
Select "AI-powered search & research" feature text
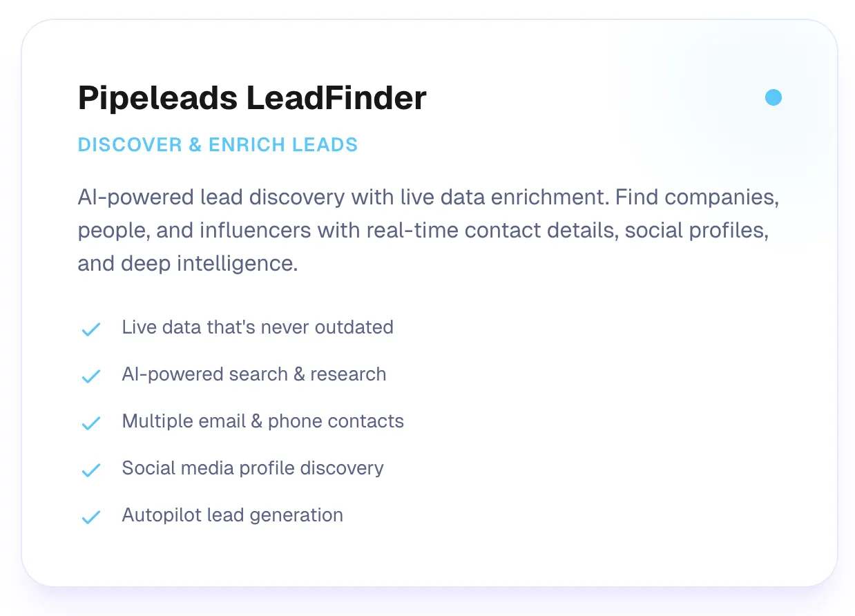tap(254, 374)
